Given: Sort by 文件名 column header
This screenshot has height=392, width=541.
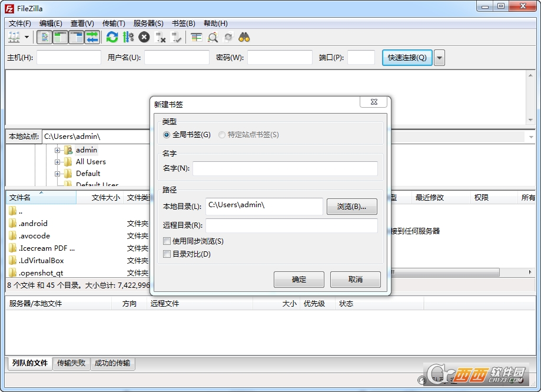Looking at the screenshot, I should coord(41,197).
